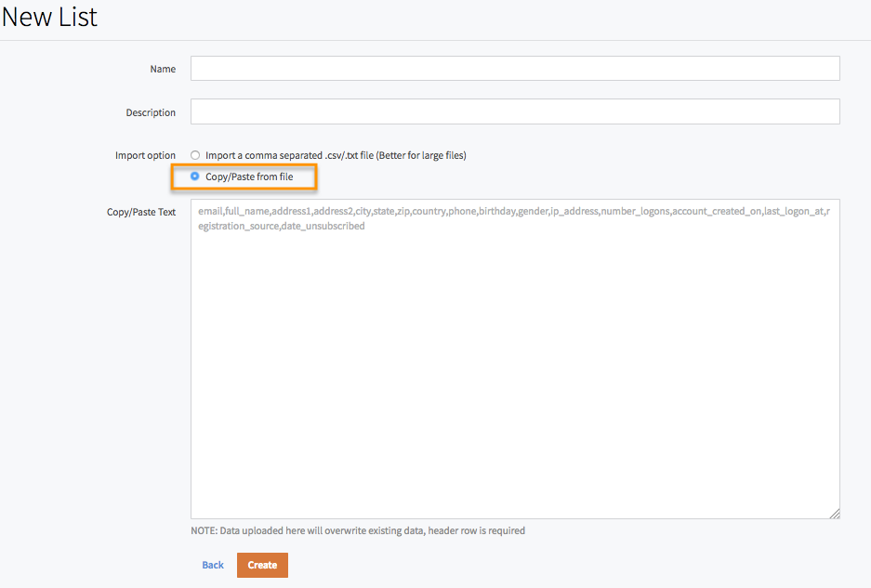The image size is (871, 588).
Task: Click the Name input field
Action: (x=515, y=69)
